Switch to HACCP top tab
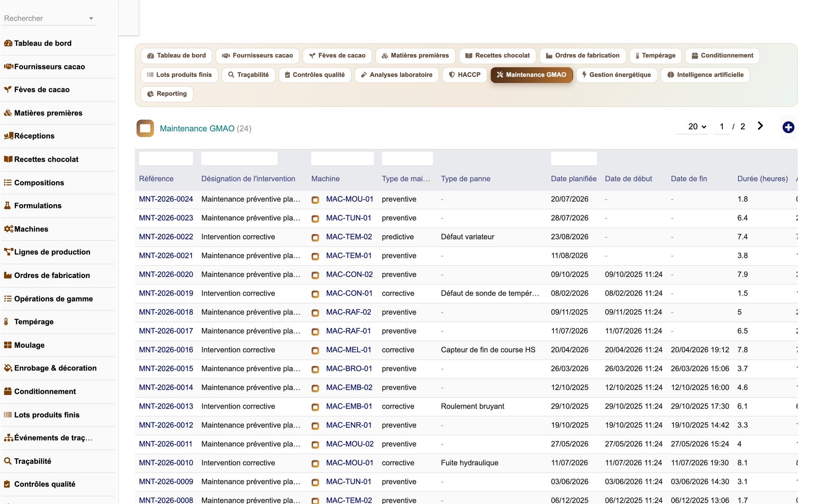This screenshot has height=504, width=815. (x=464, y=75)
